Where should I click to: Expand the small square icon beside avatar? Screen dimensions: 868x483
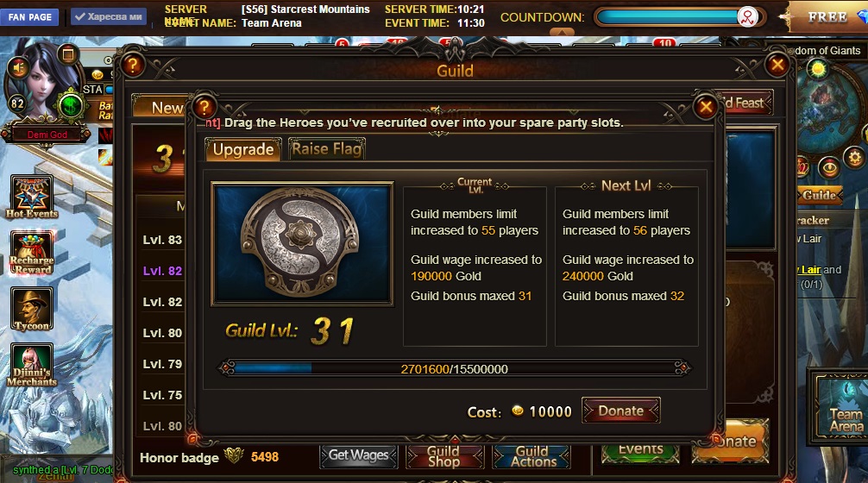(x=68, y=54)
